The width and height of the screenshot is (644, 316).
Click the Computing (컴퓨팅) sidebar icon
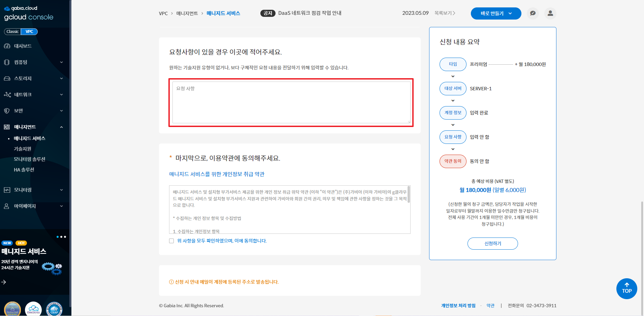pyautogui.click(x=7, y=62)
